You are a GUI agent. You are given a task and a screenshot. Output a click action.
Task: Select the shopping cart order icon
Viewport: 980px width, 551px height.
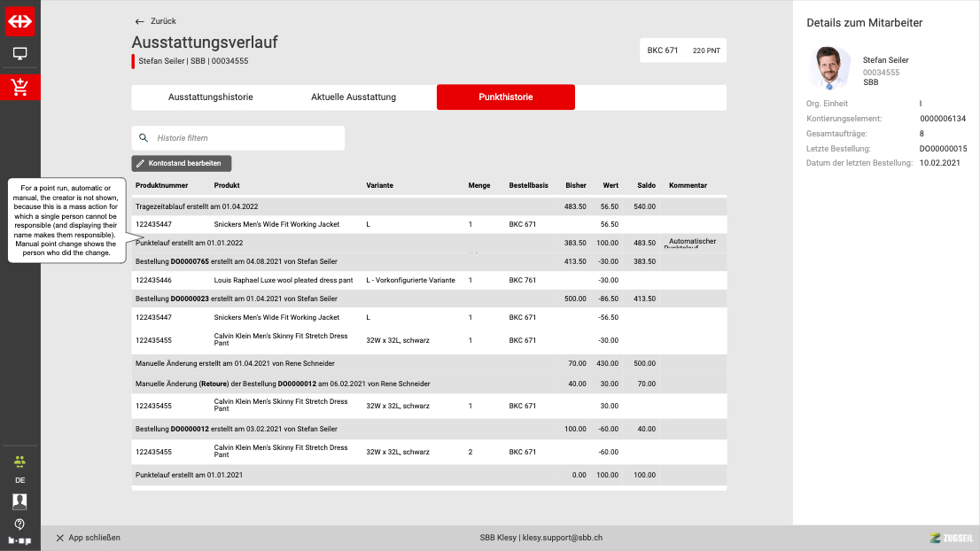19,87
